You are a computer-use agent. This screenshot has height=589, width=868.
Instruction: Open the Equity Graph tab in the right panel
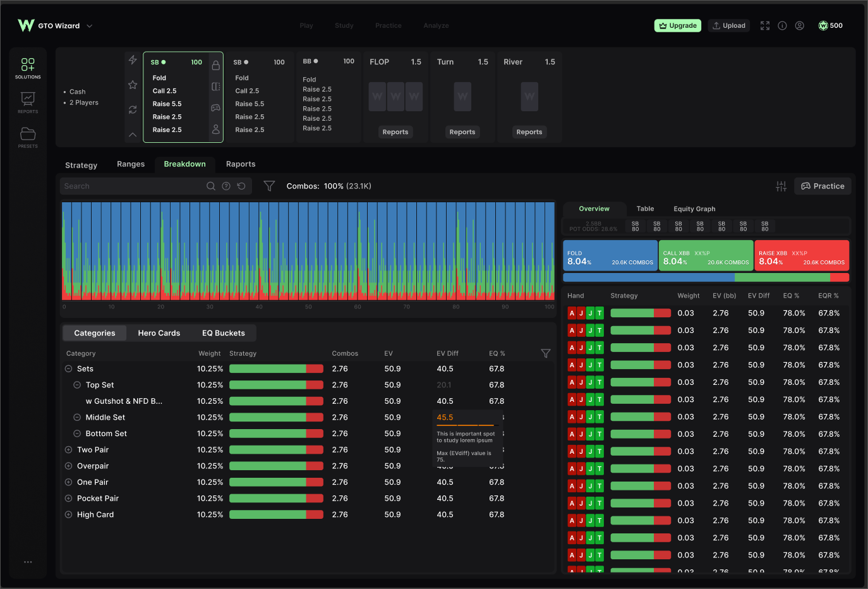[x=694, y=209]
